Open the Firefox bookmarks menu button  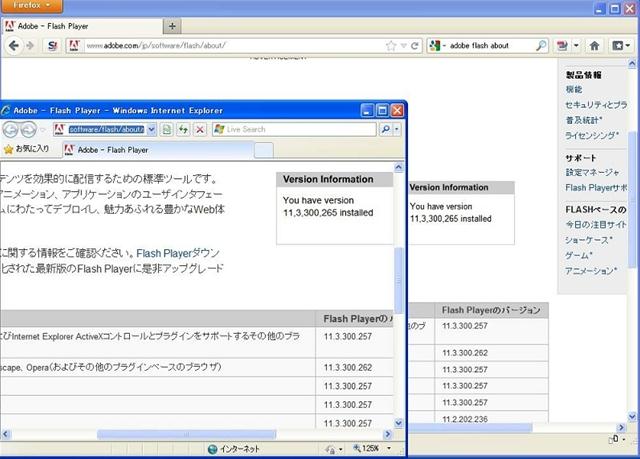(x=621, y=46)
